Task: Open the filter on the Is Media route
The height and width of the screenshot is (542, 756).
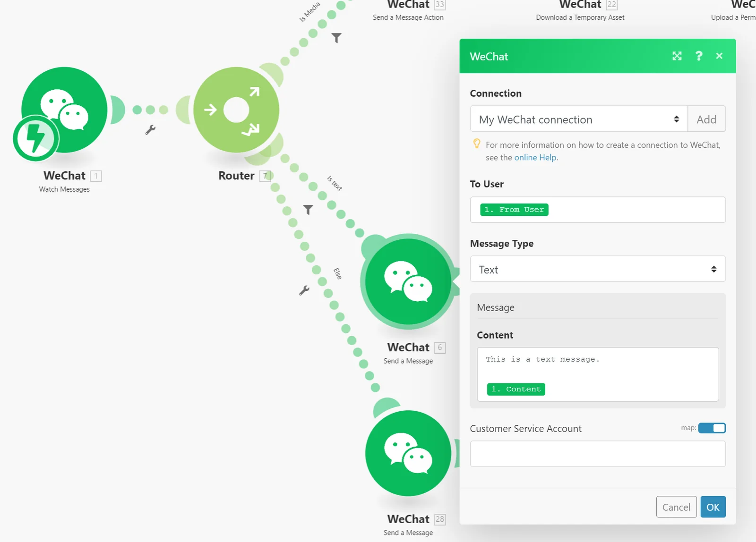Action: coord(336,38)
